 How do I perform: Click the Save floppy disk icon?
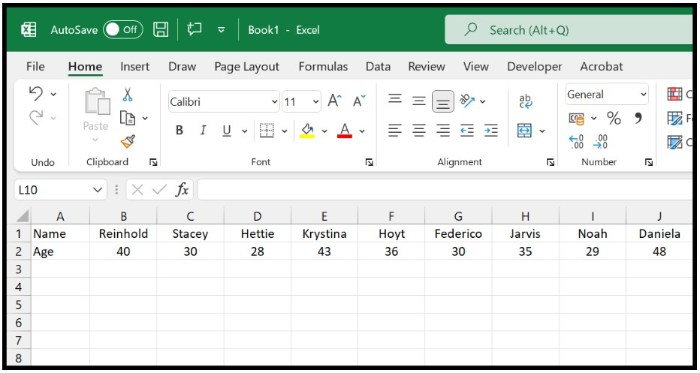[161, 30]
